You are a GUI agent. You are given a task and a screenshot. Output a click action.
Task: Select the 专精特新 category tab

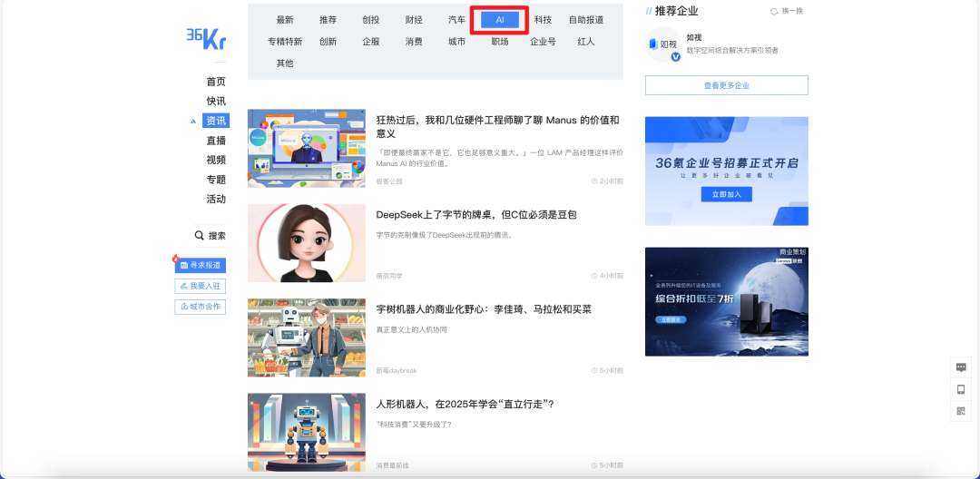click(x=285, y=42)
